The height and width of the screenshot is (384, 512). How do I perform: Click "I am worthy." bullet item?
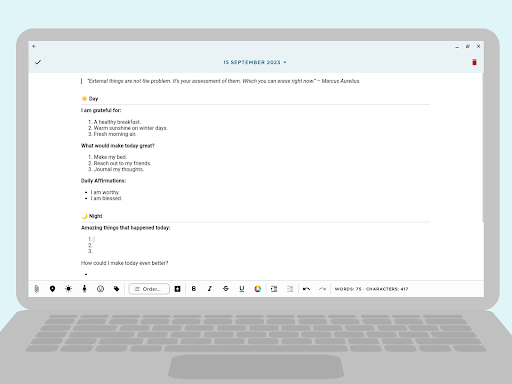click(105, 192)
